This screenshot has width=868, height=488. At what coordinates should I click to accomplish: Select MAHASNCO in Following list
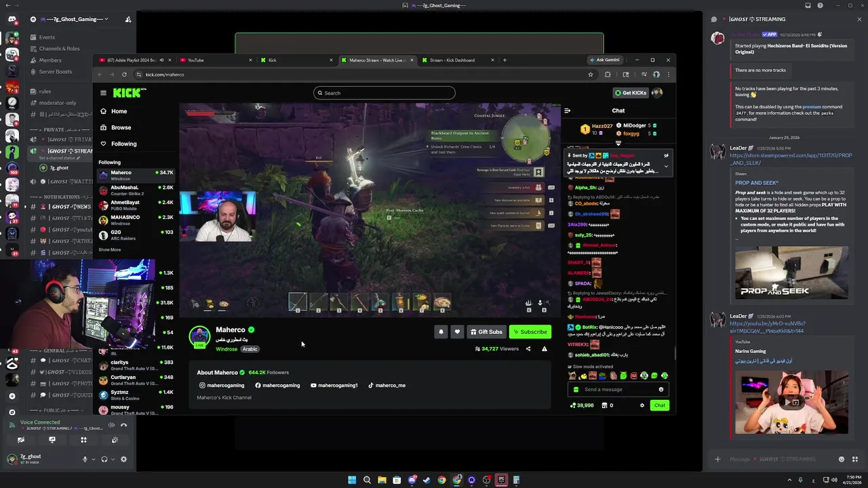136,220
